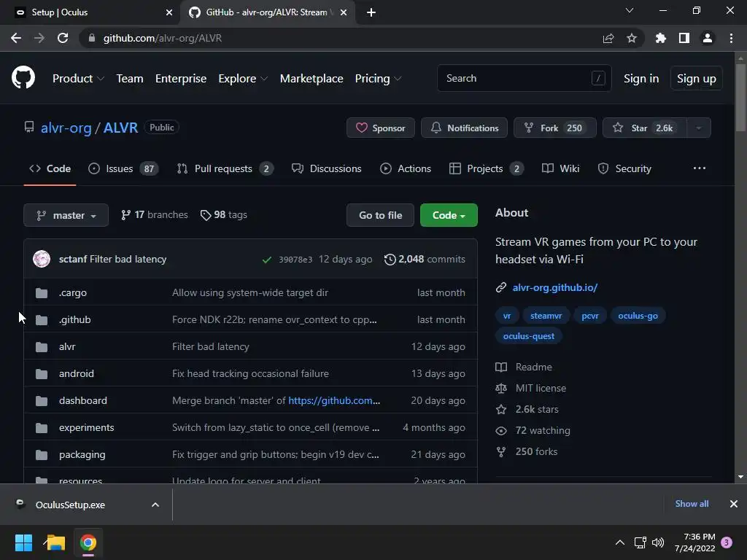Open the packaging folder
Image resolution: width=747 pixels, height=560 pixels.
click(x=82, y=455)
